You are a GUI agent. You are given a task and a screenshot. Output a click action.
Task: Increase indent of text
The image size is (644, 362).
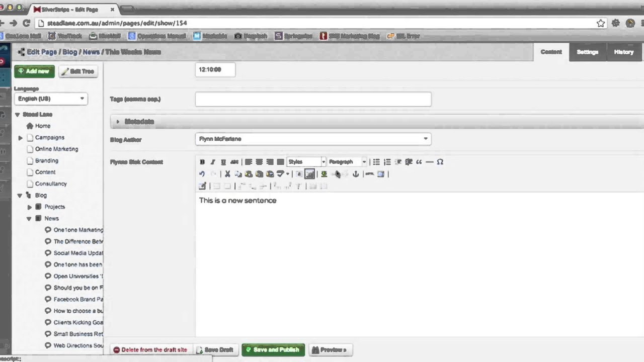tap(409, 162)
